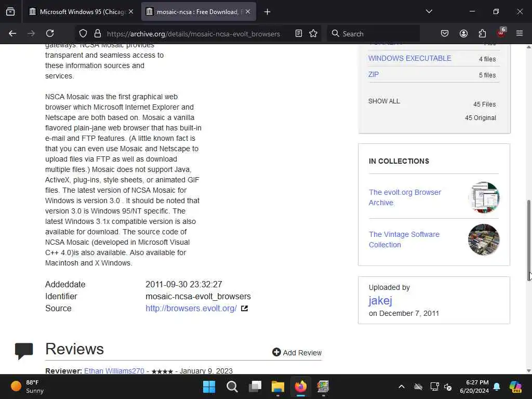This screenshot has width=532, height=399.
Task: Open Firefox application hamburger menu
Action: point(520,33)
